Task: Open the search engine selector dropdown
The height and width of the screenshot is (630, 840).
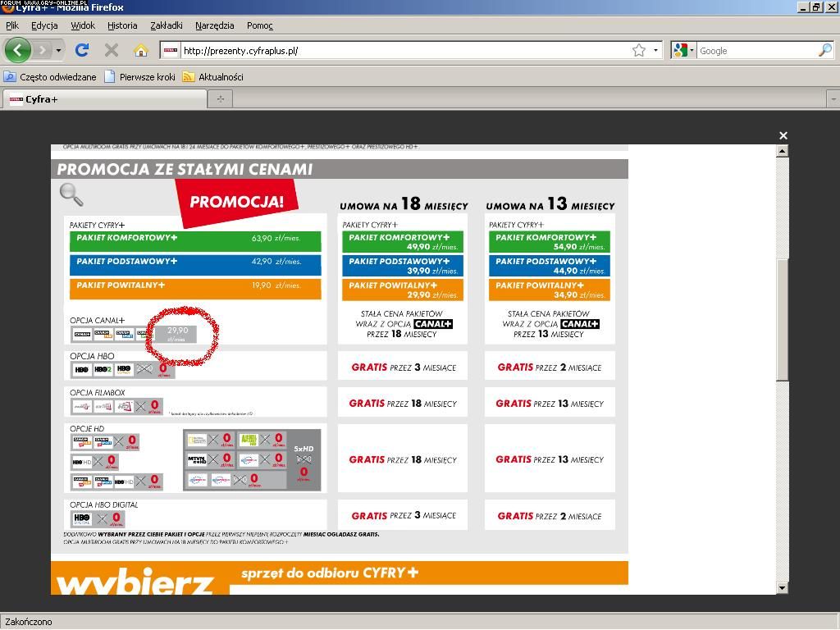Action: pos(684,50)
